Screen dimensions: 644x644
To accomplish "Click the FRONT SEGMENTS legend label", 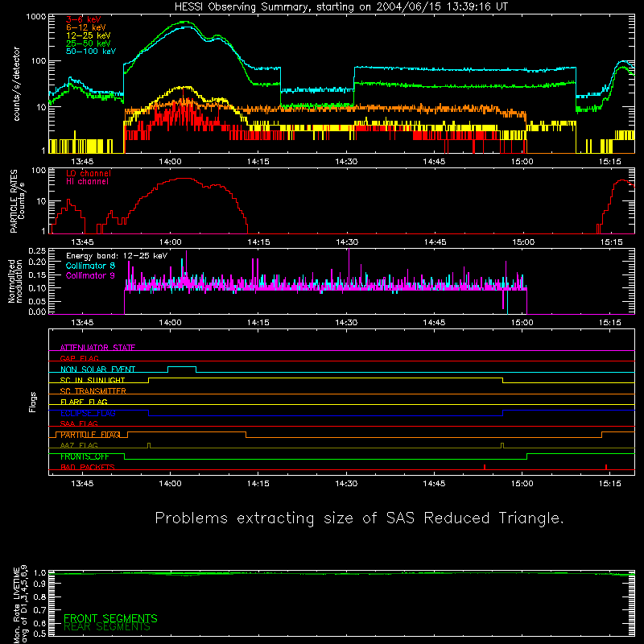I will pos(110,618).
